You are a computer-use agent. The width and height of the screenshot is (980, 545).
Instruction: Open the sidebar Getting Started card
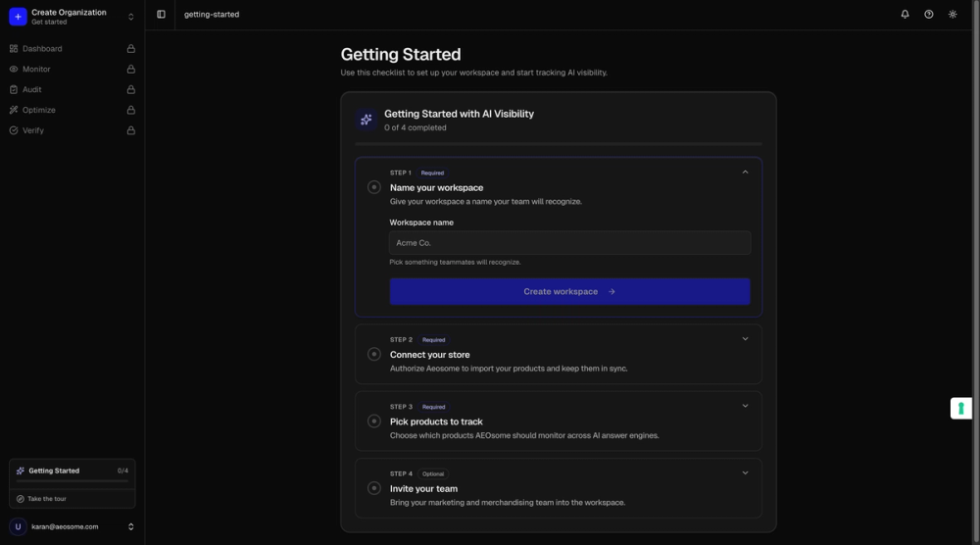click(73, 471)
